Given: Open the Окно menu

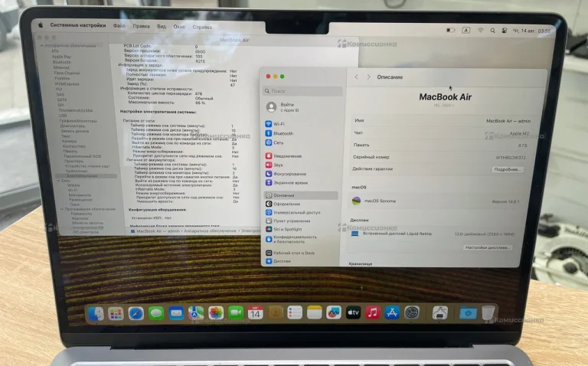Looking at the screenshot, I should coord(179,27).
